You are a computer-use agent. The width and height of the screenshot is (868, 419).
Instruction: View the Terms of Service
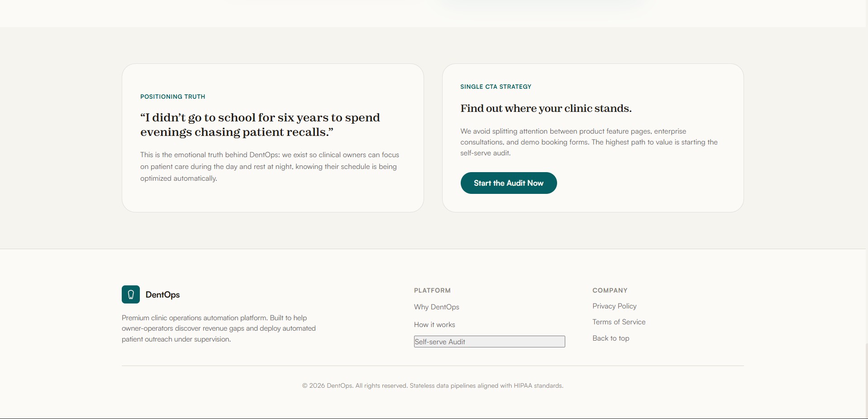point(619,322)
